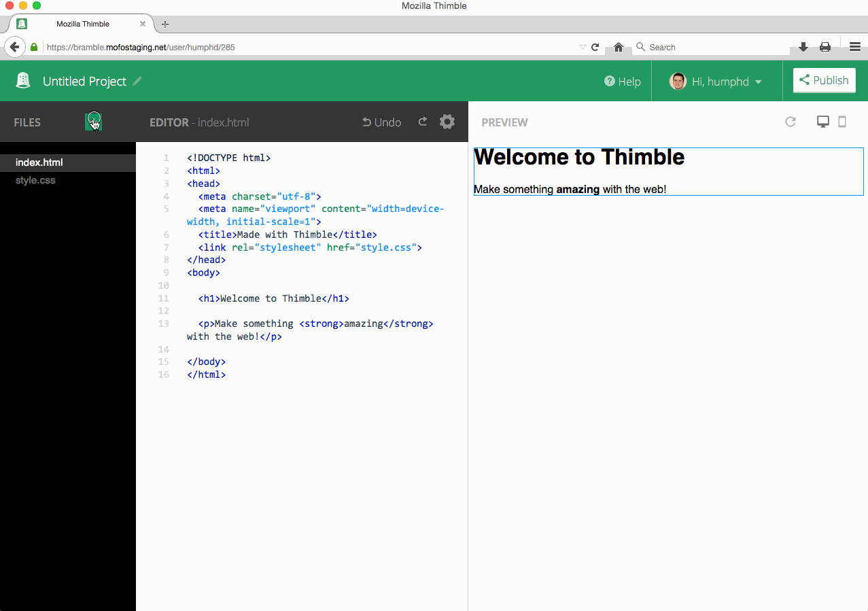Click the FILES panel heading

click(x=27, y=122)
